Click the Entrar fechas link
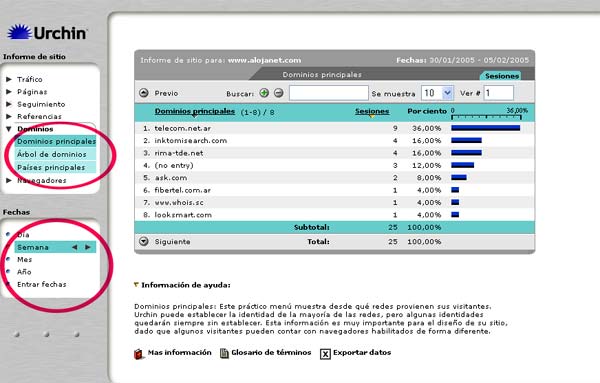600x383 pixels. coord(42,284)
